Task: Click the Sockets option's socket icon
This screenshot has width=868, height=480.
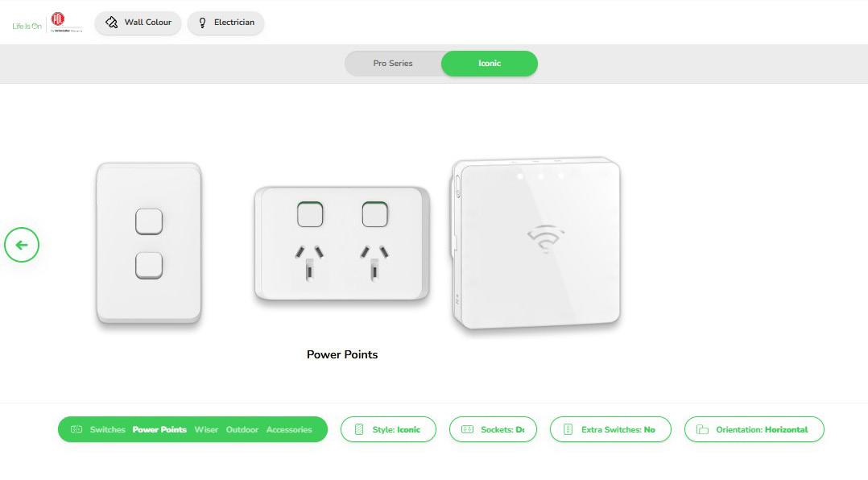Action: (467, 429)
